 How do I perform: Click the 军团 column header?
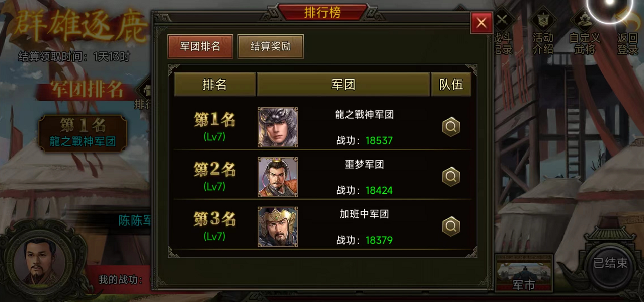click(344, 85)
